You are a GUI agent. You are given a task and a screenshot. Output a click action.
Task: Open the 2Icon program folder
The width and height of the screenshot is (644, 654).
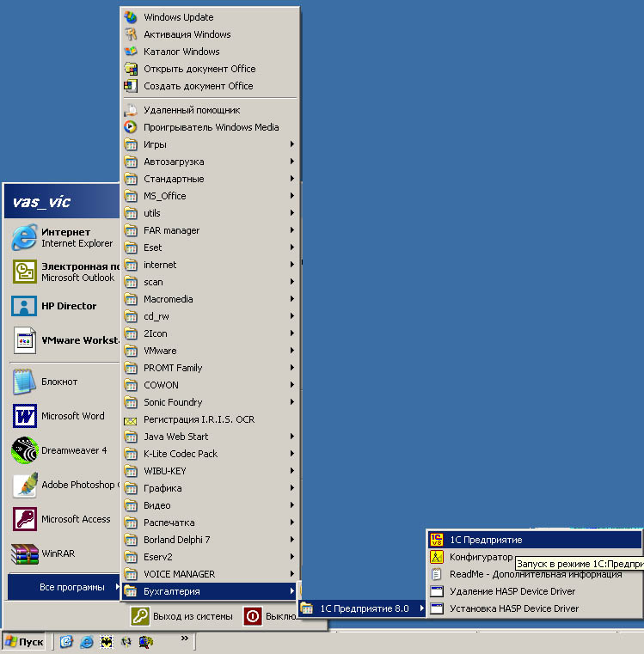pos(210,333)
